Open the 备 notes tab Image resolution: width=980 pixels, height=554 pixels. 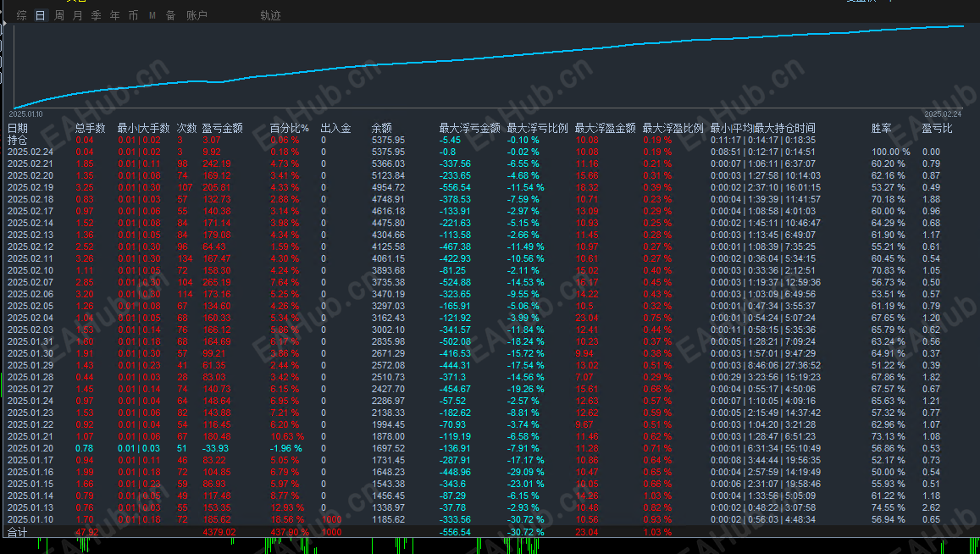click(x=170, y=15)
